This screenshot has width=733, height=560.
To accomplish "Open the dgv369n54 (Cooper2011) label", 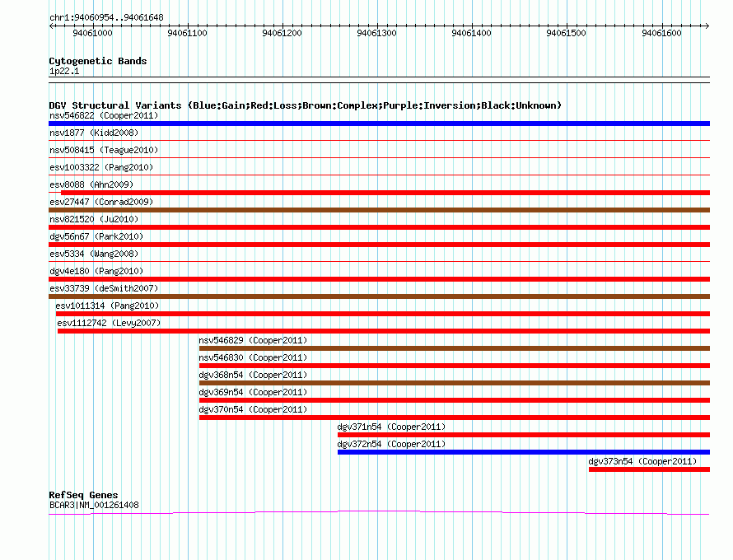I will [x=253, y=392].
